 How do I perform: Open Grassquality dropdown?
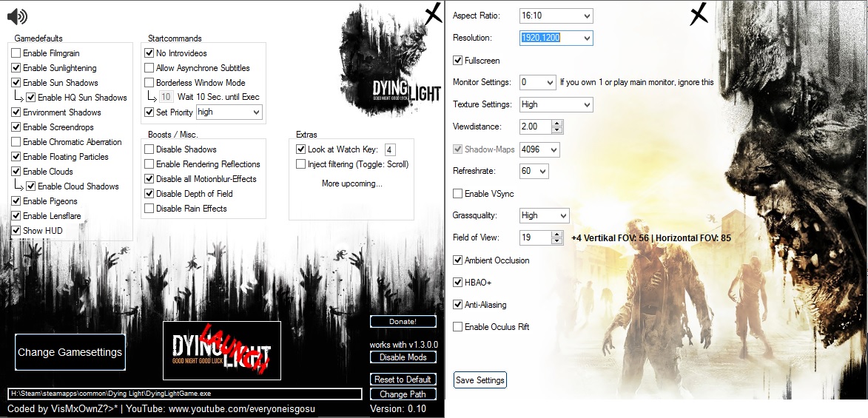click(x=544, y=215)
